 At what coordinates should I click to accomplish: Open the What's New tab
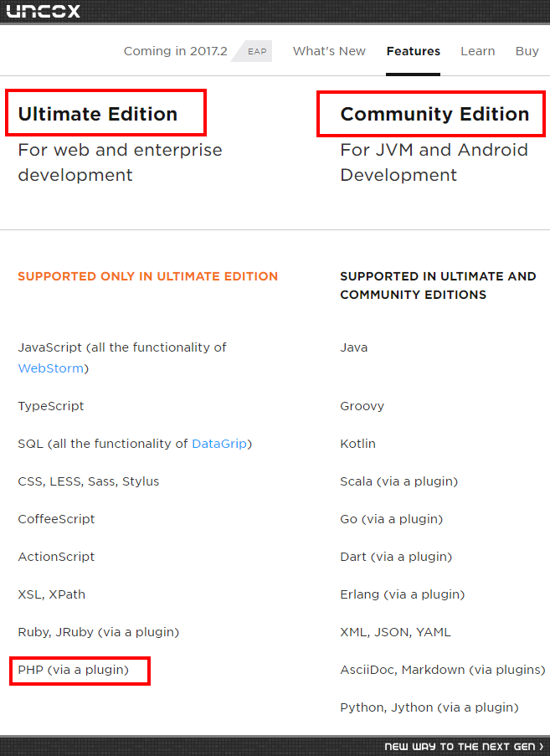(x=329, y=51)
